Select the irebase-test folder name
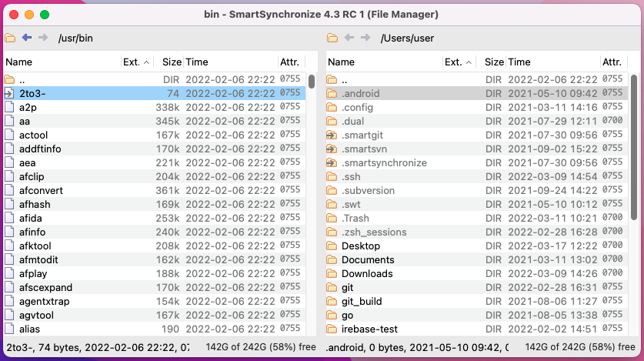Viewport: 644px width, 361px height. click(369, 329)
